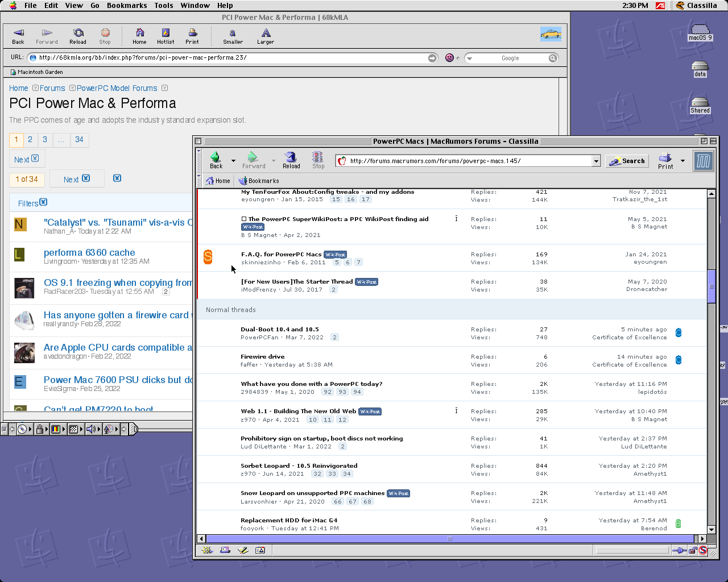Open 'Dual-Boot 10.4 and 10.5' thread
728x582 pixels.
point(280,329)
